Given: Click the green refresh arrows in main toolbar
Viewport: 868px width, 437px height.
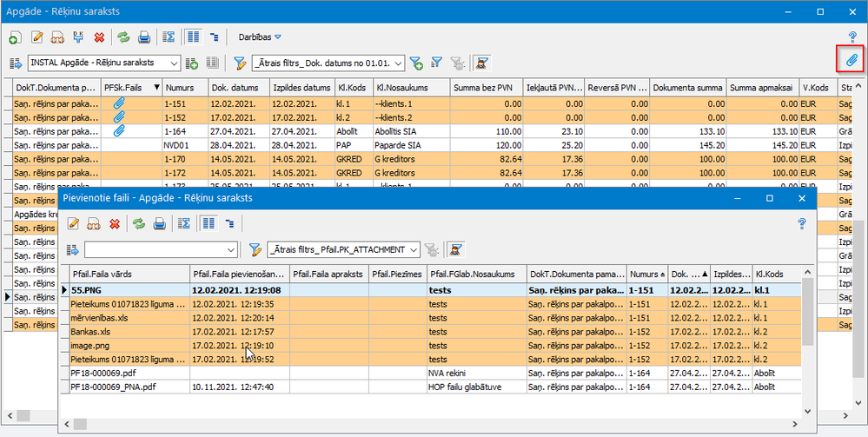Looking at the screenshot, I should tap(123, 37).
